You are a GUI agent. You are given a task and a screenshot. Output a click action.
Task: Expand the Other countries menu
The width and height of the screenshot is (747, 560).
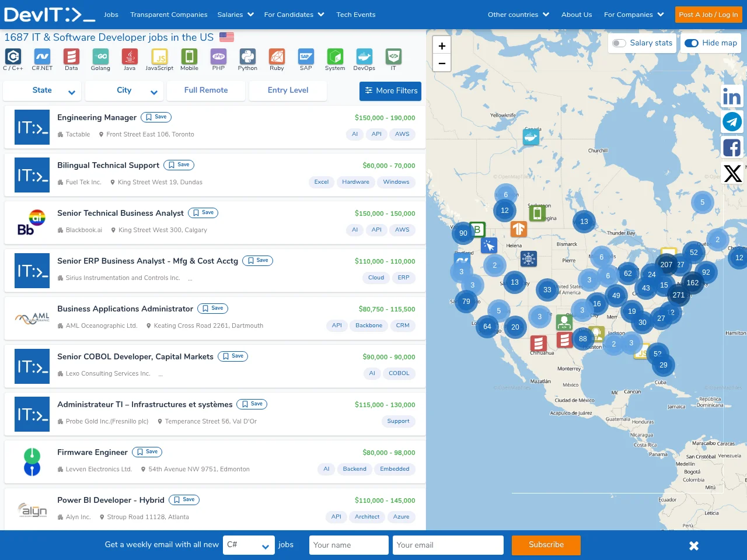tap(519, 15)
